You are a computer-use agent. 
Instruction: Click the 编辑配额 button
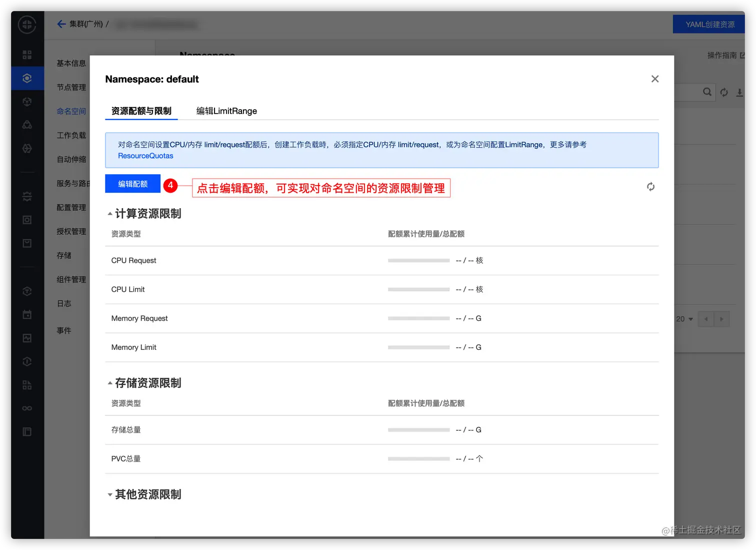pyautogui.click(x=133, y=184)
